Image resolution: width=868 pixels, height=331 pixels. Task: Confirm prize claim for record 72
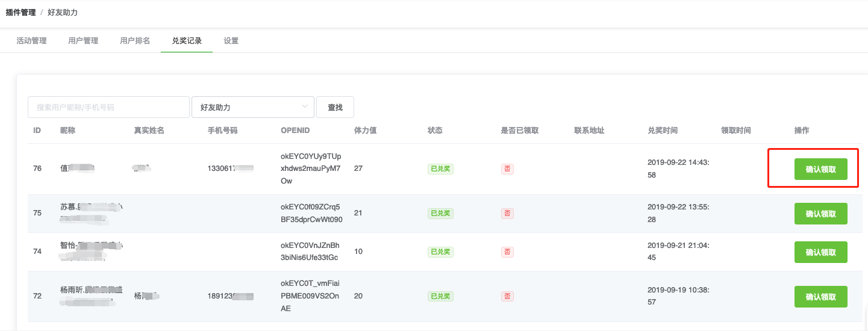(x=820, y=297)
